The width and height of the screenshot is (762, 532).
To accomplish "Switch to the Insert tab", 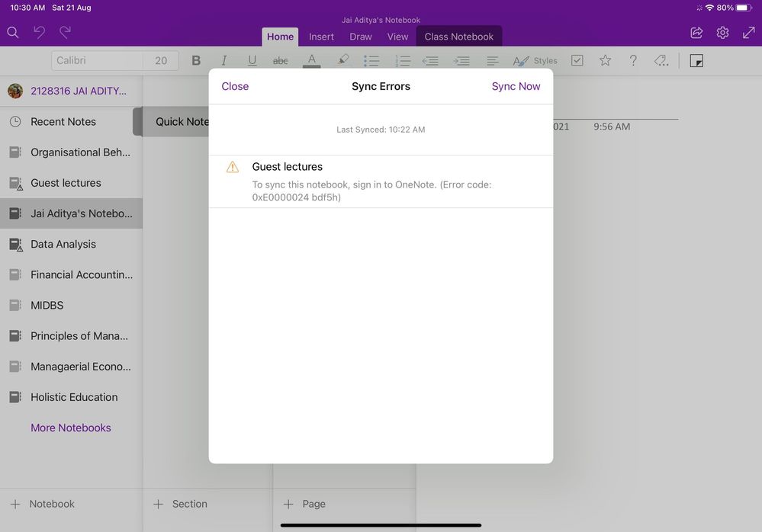I will pos(321,37).
